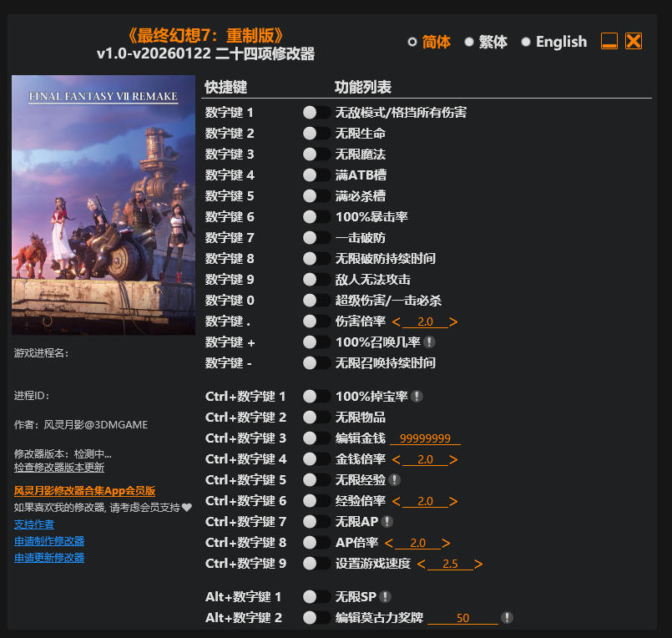Screen dimensions: 672x638
Task: Enable 超级伤害/一击必杀 toggle
Action: click(316, 300)
